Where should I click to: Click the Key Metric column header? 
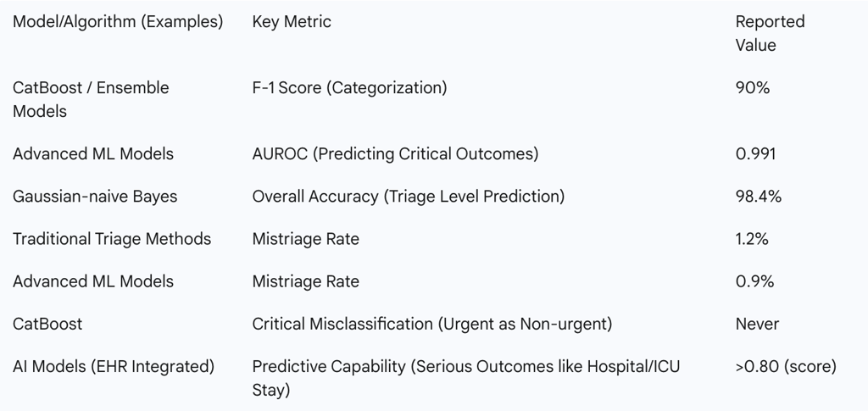[292, 22]
